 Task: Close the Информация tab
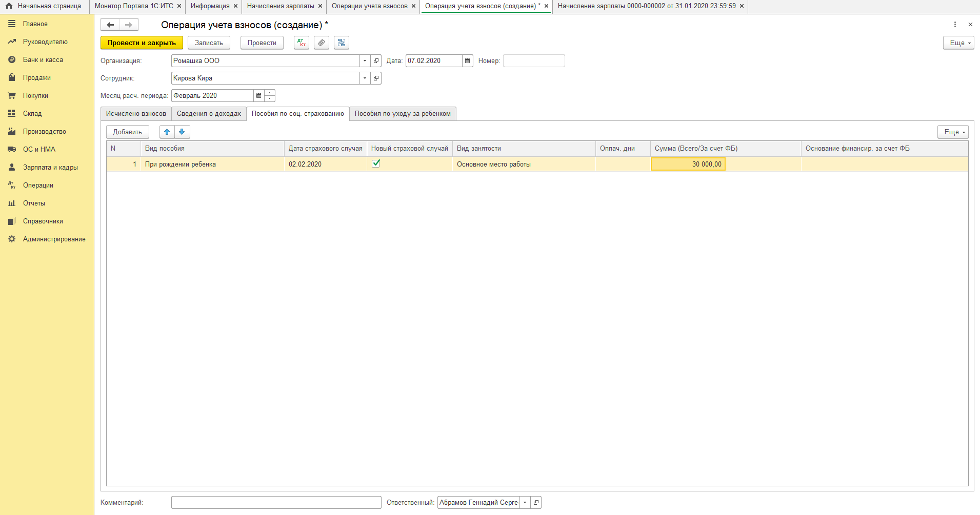[235, 6]
